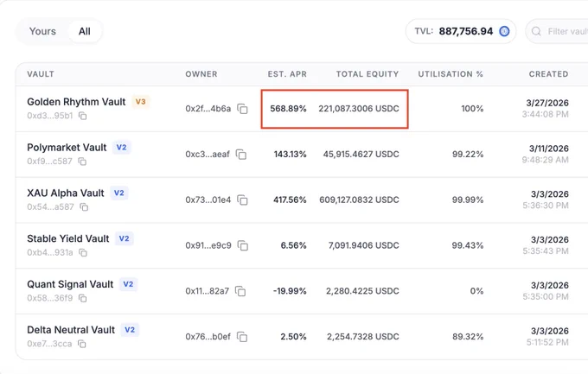Copy owner address 0xc3...aeaf
Screen dimensions: 588x374
click(x=241, y=155)
